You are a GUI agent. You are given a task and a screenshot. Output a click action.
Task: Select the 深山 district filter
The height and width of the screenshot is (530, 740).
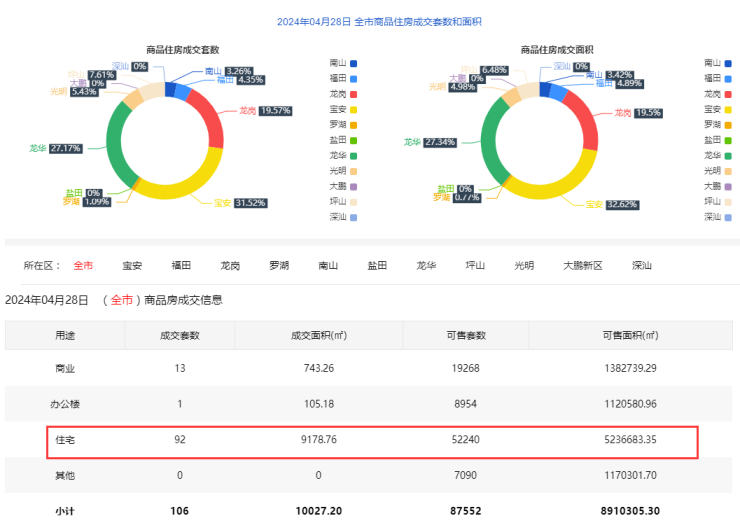(x=642, y=266)
